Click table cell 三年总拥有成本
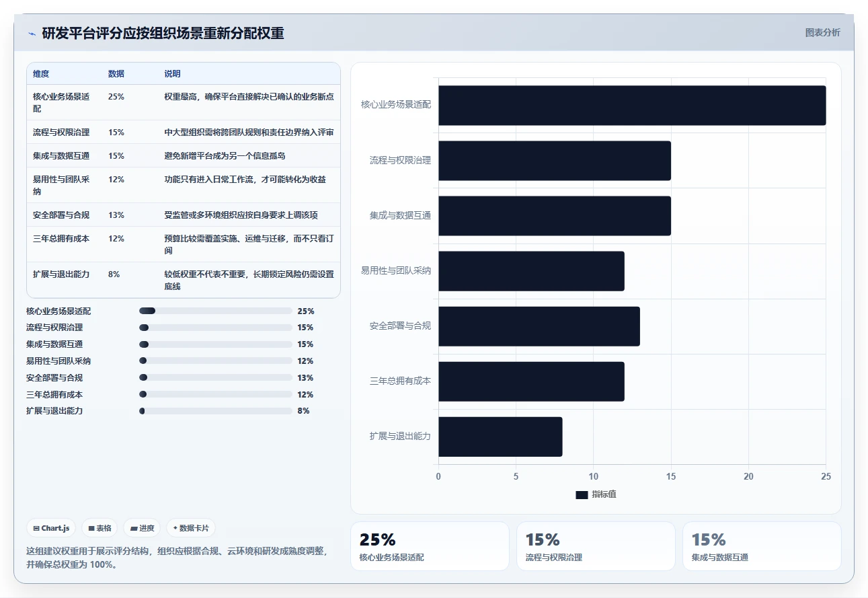 click(x=61, y=239)
